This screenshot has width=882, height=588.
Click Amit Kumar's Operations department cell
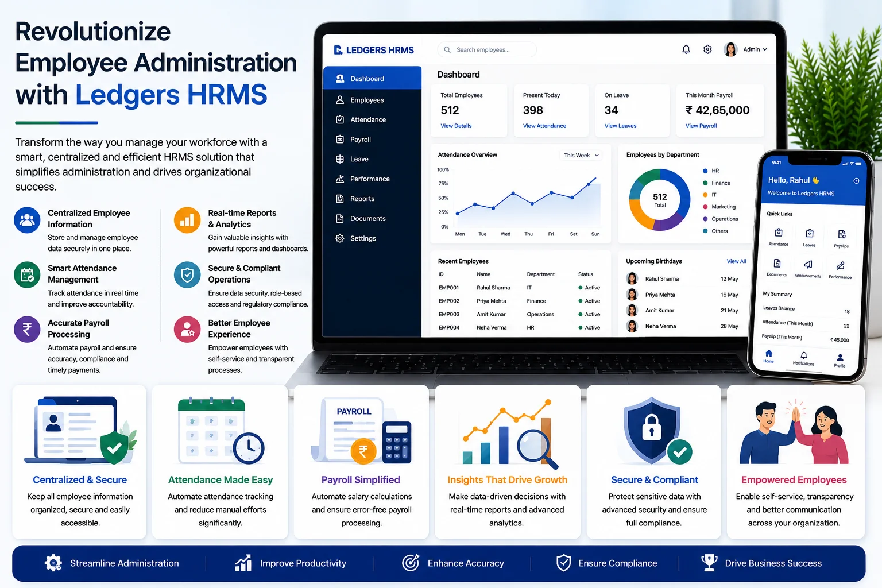(540, 314)
